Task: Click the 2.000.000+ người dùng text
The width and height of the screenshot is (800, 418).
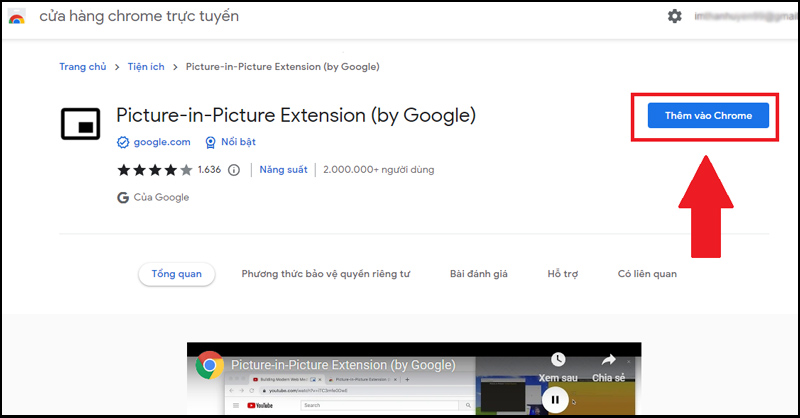Action: [x=379, y=170]
